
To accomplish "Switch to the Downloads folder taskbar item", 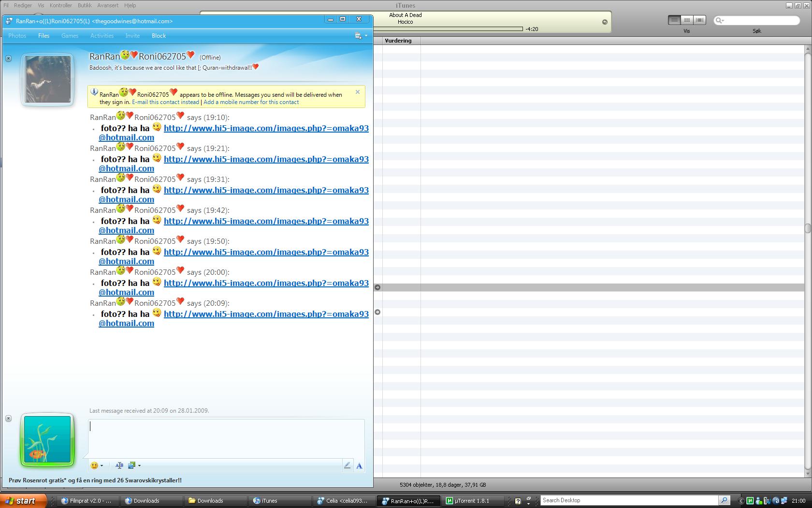I will point(215,501).
